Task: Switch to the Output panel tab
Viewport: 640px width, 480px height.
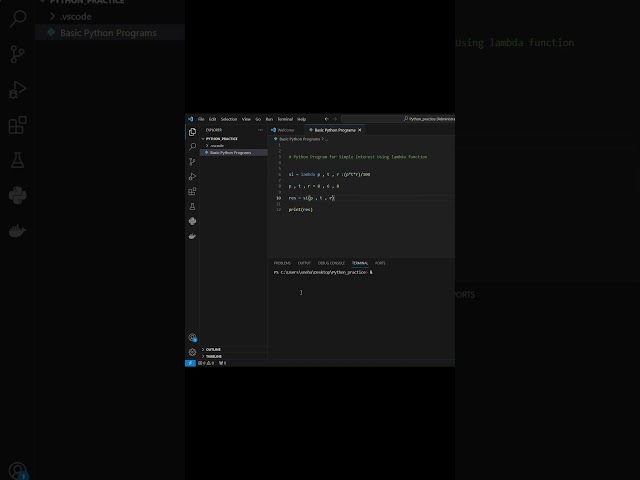Action: (304, 263)
